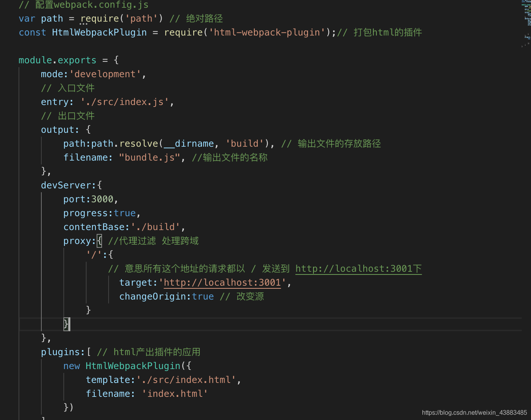Click the './build' contentBase string
The height and width of the screenshot is (420, 531).
click(x=155, y=227)
